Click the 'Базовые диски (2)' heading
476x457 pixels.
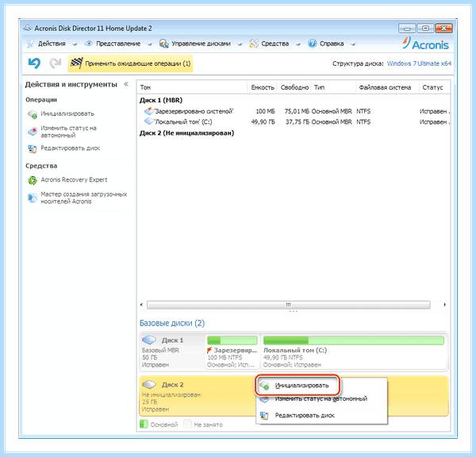(x=172, y=323)
